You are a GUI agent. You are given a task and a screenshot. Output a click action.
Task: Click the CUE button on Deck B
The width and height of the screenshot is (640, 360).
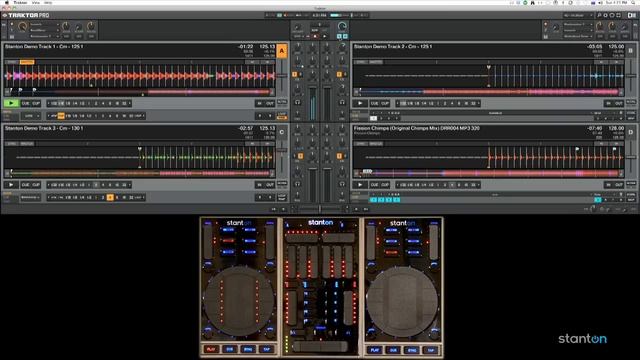click(374, 104)
